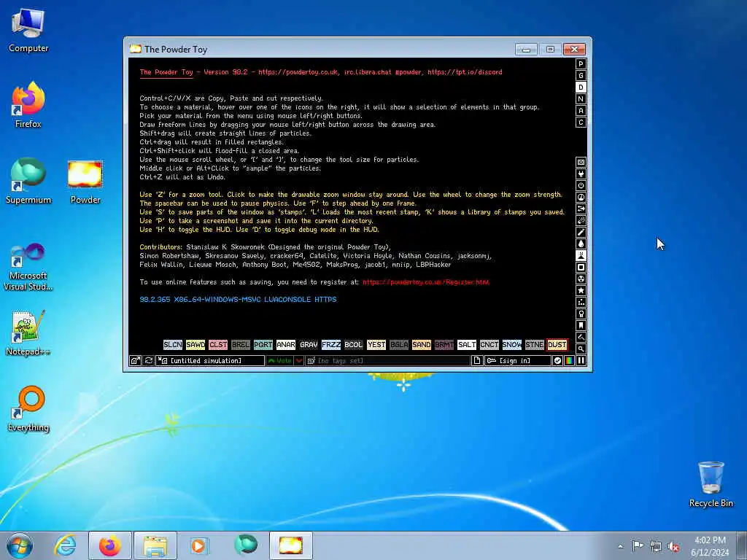The height and width of the screenshot is (560, 747).
Task: Select the BREL element
Action: (241, 345)
